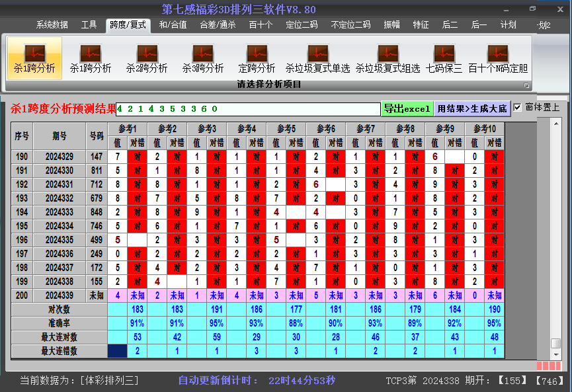Select row with 期号 2024338
This screenshot has width=572, height=392.
pos(258,282)
